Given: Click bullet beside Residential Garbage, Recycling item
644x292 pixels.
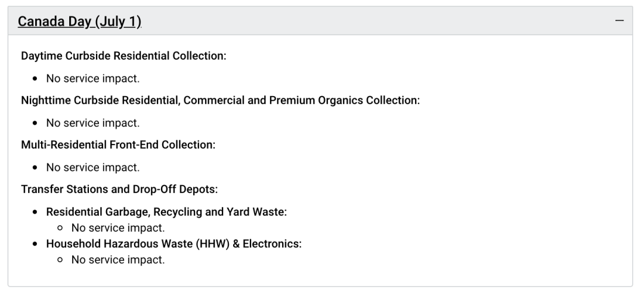Looking at the screenshot, I should click(x=37, y=213).
